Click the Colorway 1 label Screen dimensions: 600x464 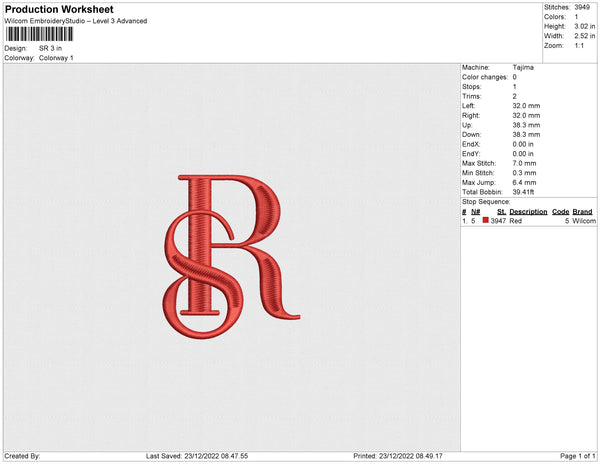[56, 58]
